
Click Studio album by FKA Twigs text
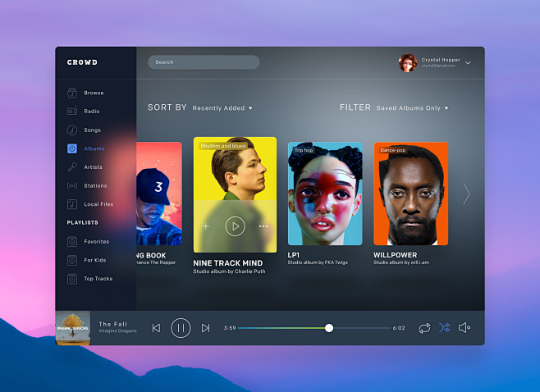pyautogui.click(x=318, y=262)
